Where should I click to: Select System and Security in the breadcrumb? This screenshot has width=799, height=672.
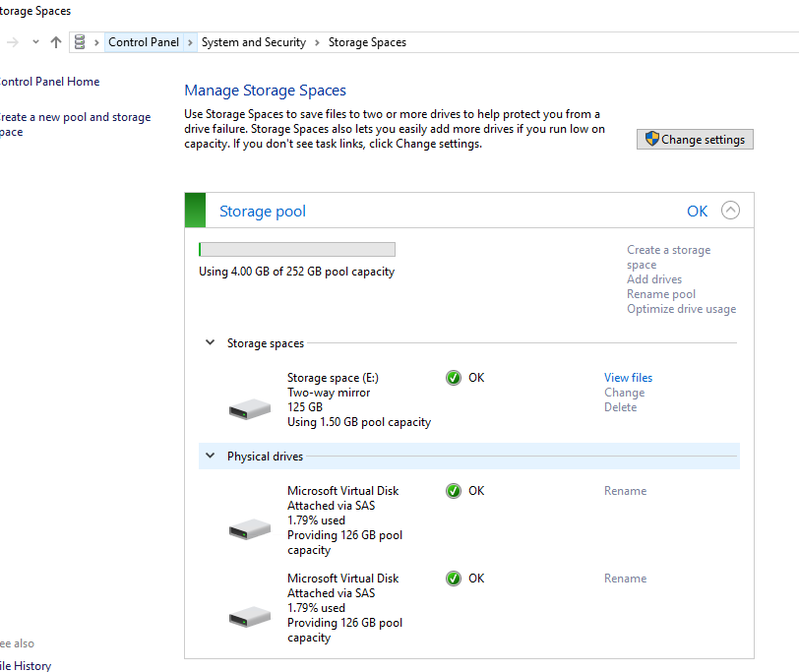[254, 42]
